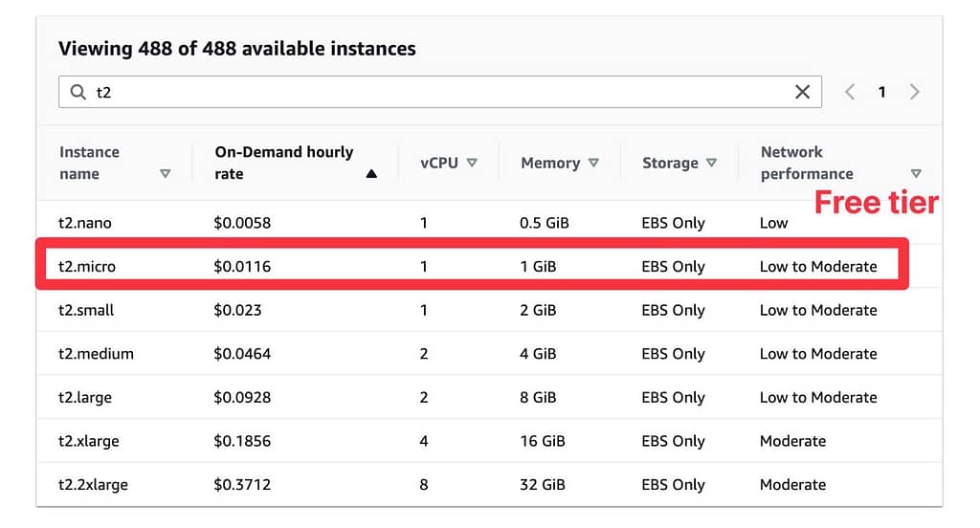Select the t2.micro free tier row

[472, 266]
